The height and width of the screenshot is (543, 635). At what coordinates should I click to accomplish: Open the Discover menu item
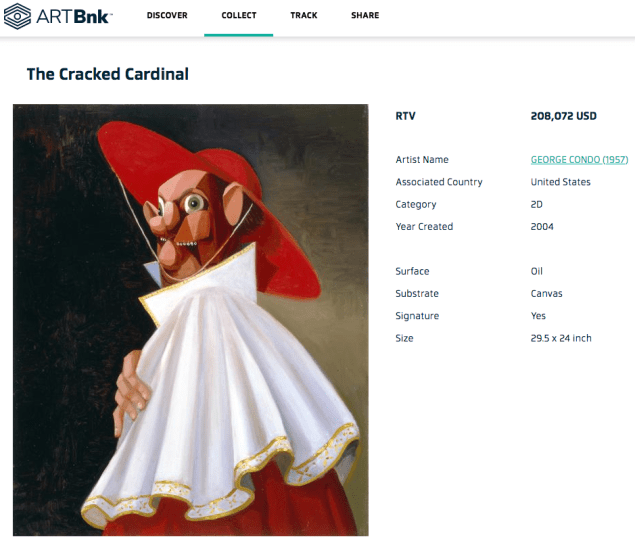(x=167, y=16)
